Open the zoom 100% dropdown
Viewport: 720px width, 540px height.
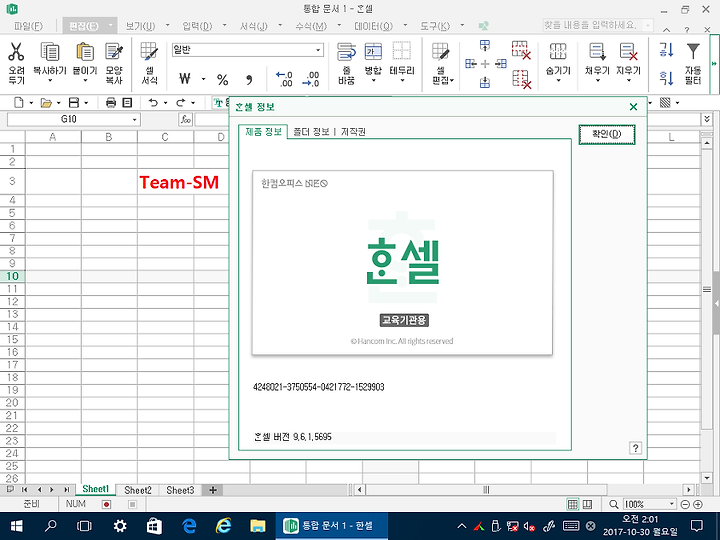point(671,504)
